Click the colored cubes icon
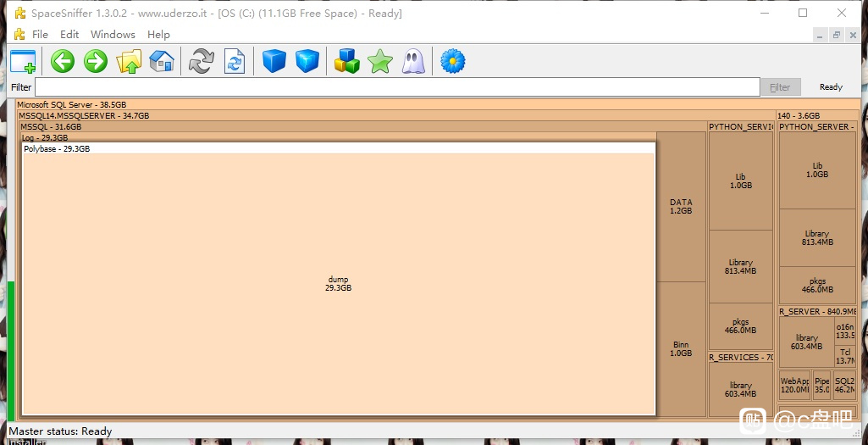The height and width of the screenshot is (445, 868). [347, 61]
